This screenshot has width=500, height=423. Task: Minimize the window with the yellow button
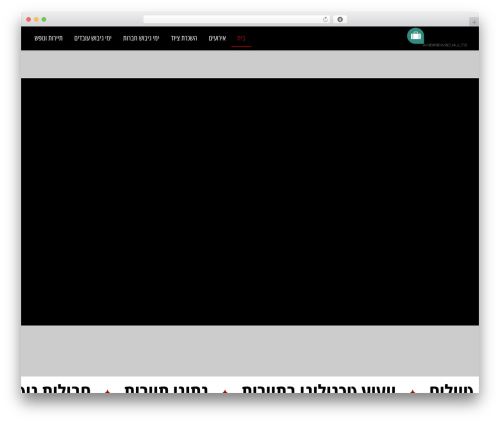point(36,19)
